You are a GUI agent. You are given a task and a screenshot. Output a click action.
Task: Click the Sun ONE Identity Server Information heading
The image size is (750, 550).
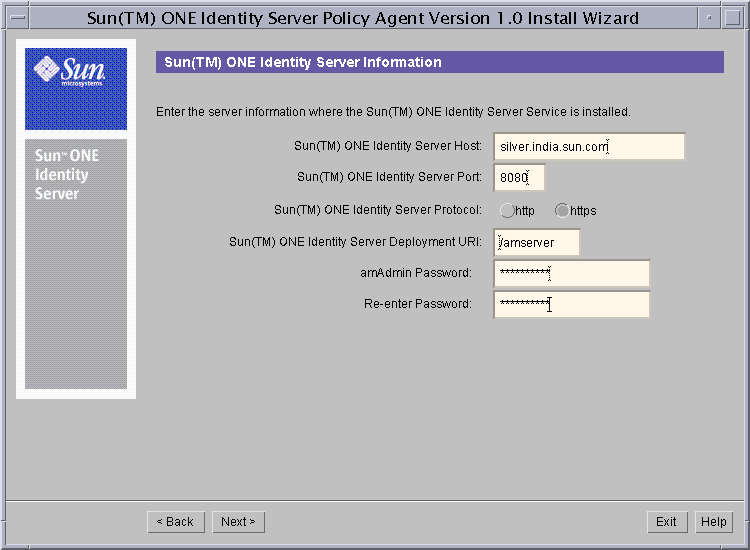click(303, 62)
